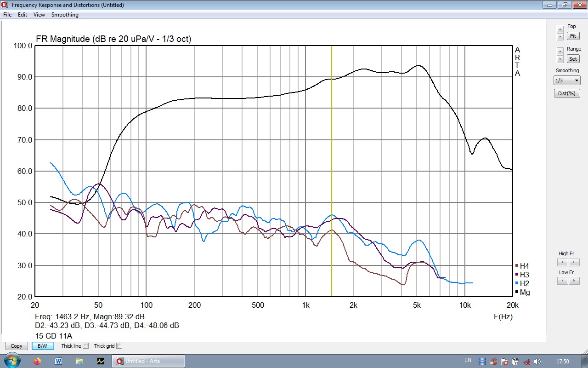Click the 'Freq: 1463.2 Hz, Magn:89.32 dB' readout
The image size is (588, 368).
(x=90, y=316)
